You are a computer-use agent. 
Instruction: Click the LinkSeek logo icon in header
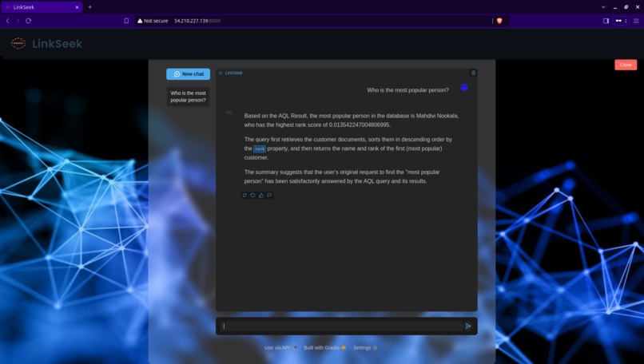point(18,43)
